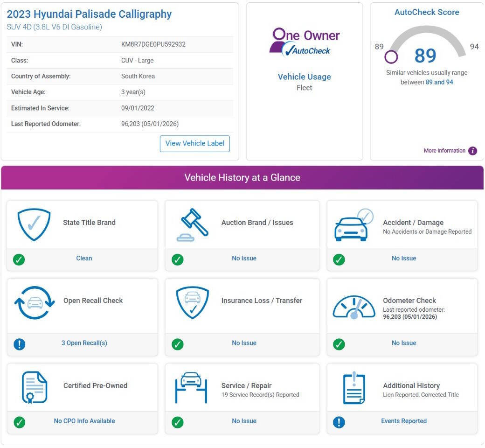Click the No Accidents or Damage Reported text
Screen dimensions: 485x448
click(427, 231)
